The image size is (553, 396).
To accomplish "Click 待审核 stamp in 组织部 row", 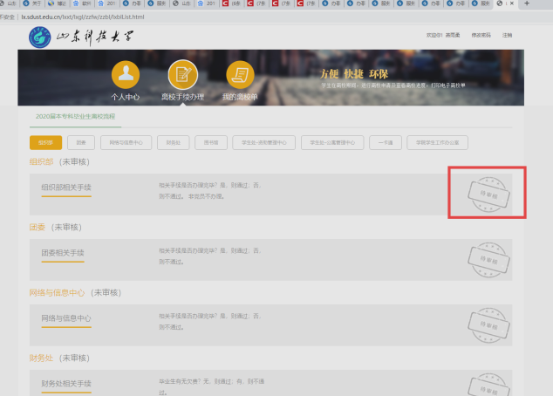I will click(x=488, y=194).
